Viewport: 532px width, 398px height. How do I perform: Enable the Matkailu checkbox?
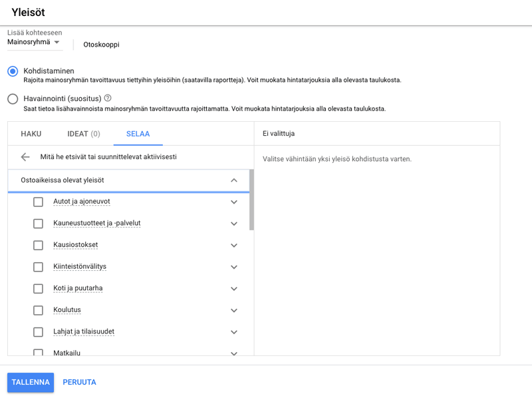[38, 352]
